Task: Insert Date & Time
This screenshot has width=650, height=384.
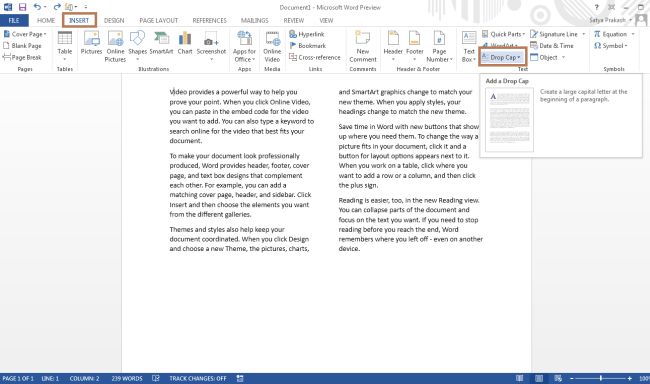Action: (x=552, y=46)
